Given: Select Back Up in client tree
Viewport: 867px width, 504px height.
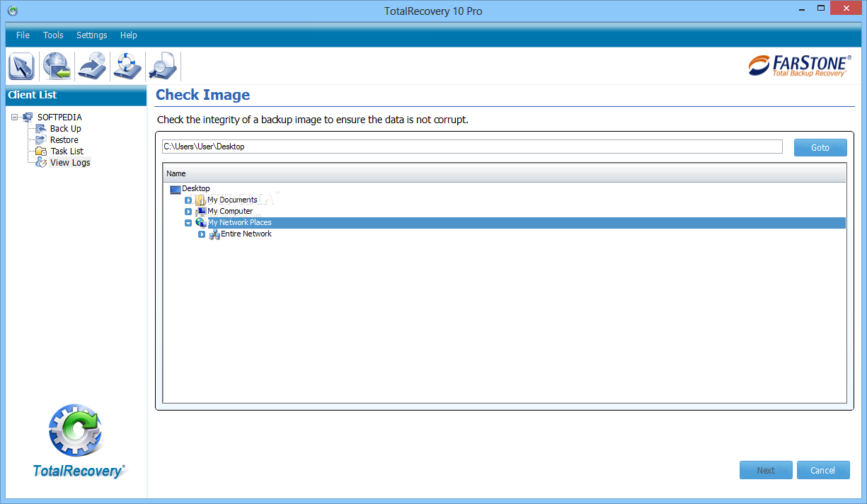Looking at the screenshot, I should point(66,128).
